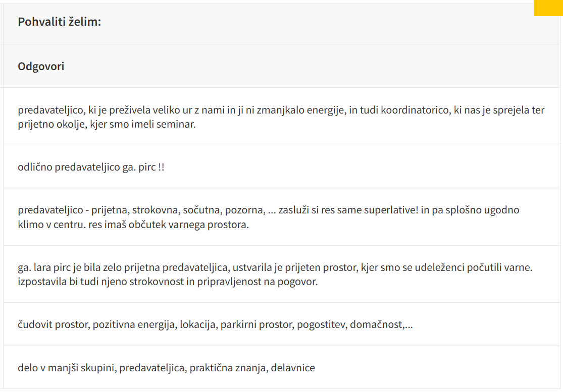This screenshot has height=392, width=563.
Task: Click the words "parkirni prostor"
Action: 257,324
